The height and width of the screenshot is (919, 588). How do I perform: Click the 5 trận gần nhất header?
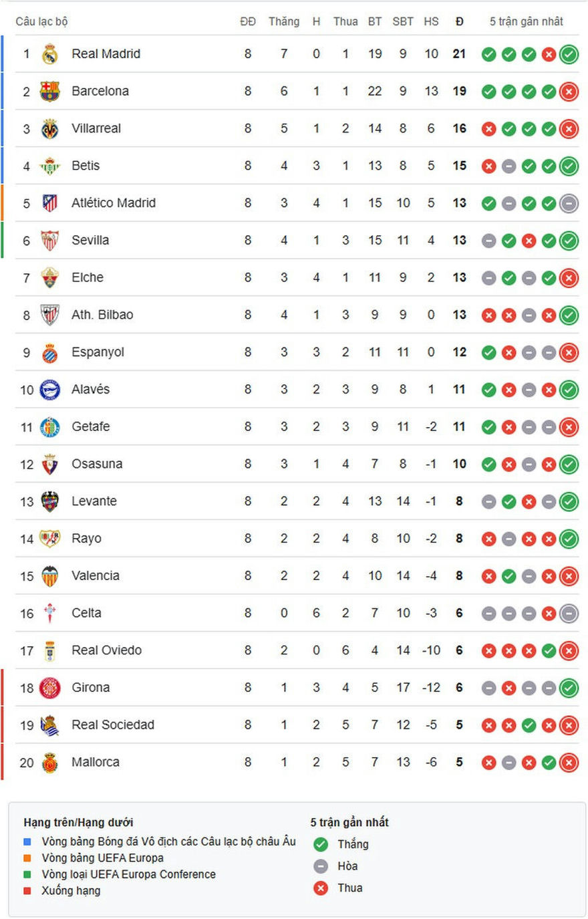[526, 21]
